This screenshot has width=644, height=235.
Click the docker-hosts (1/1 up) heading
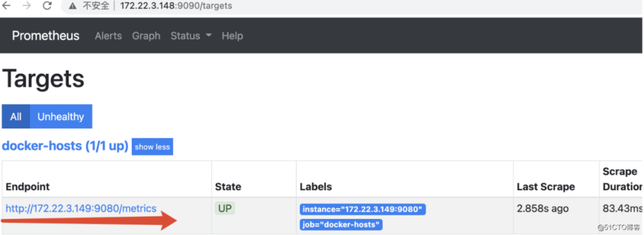[x=66, y=146]
